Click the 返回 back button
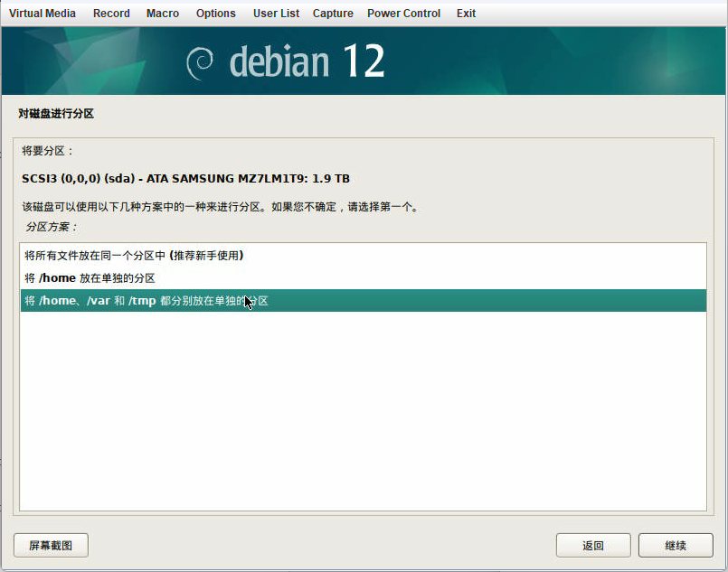The image size is (728, 572). pos(593,545)
